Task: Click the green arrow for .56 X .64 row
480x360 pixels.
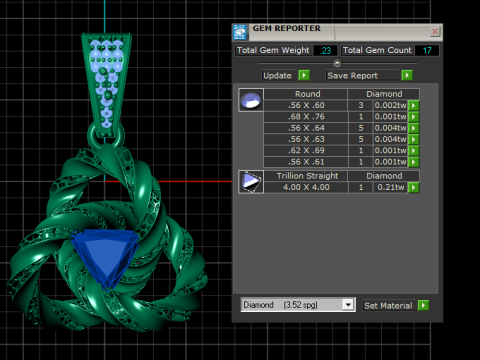Action: [x=413, y=128]
